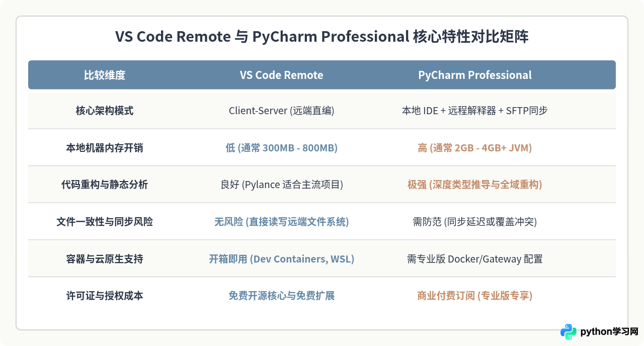Select the '低 (通常 300MB - 800MB)' cell
This screenshot has width=644, height=346.
click(282, 148)
